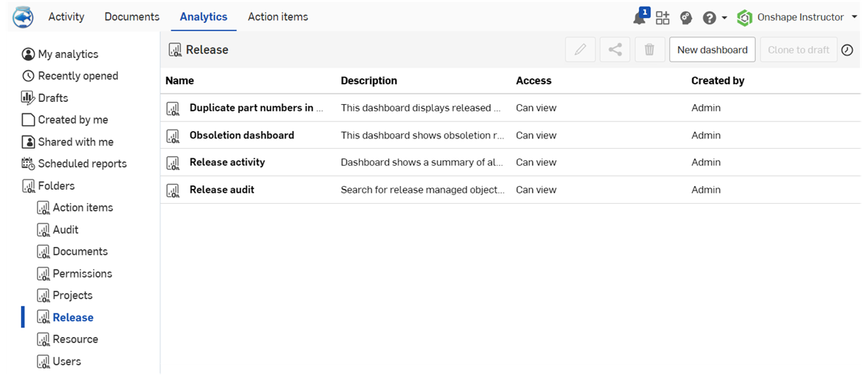Click the Scheduled reports calendar icon

point(29,164)
